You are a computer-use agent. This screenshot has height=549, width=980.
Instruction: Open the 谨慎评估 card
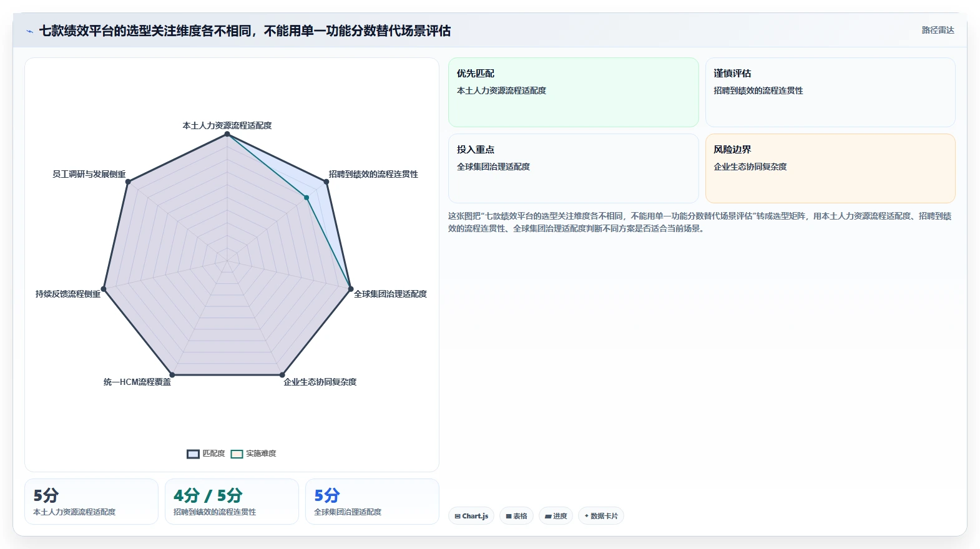[830, 92]
